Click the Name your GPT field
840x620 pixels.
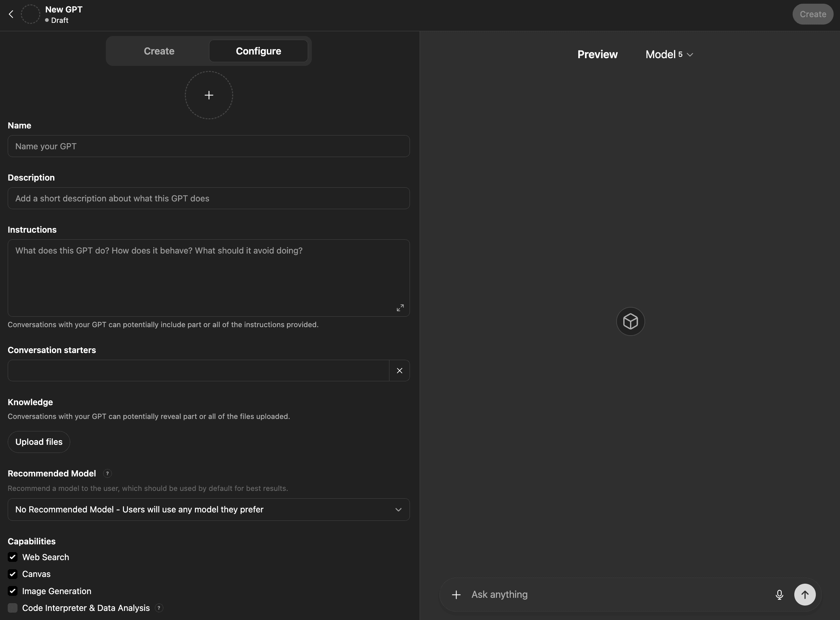pyautogui.click(x=209, y=146)
